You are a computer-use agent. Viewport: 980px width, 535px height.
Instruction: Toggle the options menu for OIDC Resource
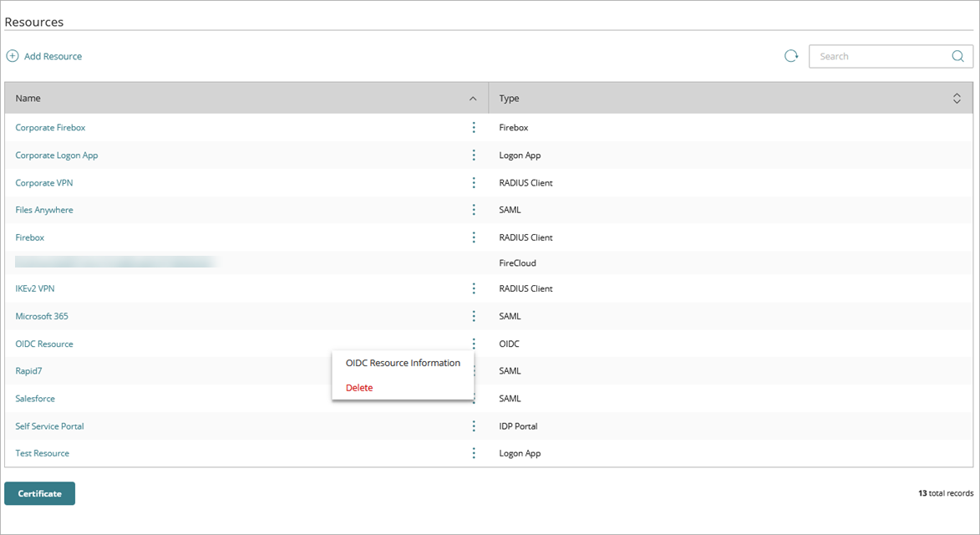pyautogui.click(x=474, y=344)
